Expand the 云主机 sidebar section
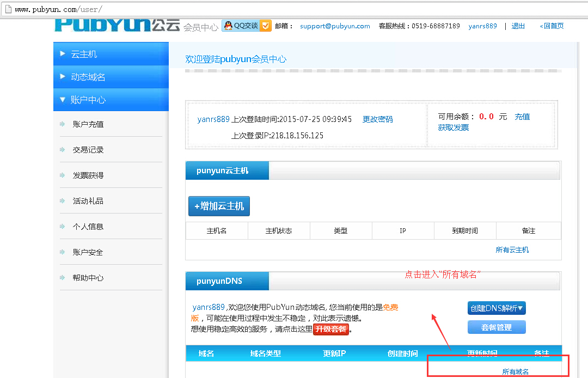The height and width of the screenshot is (378, 588). pos(111,54)
